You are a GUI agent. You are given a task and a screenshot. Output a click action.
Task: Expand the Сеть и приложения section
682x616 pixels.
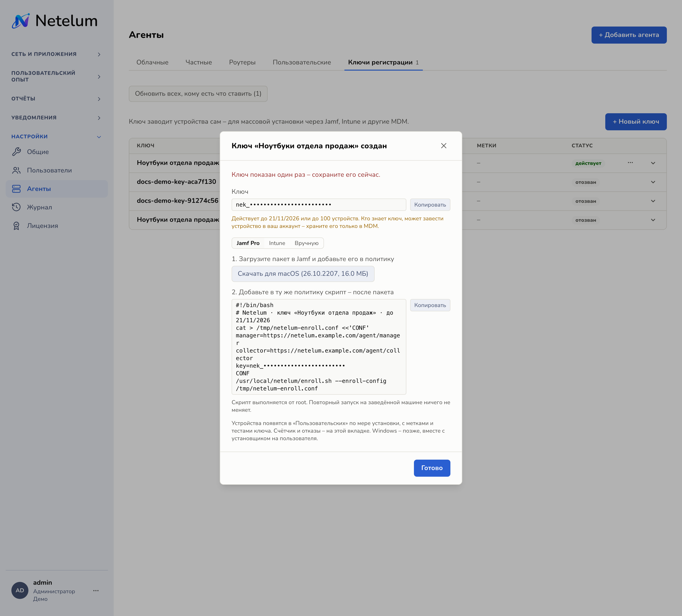tap(57, 54)
